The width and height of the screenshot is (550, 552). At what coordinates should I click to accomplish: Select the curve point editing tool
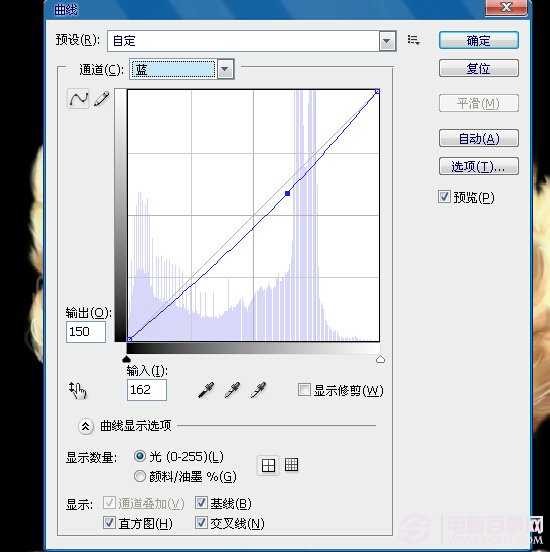[78, 99]
